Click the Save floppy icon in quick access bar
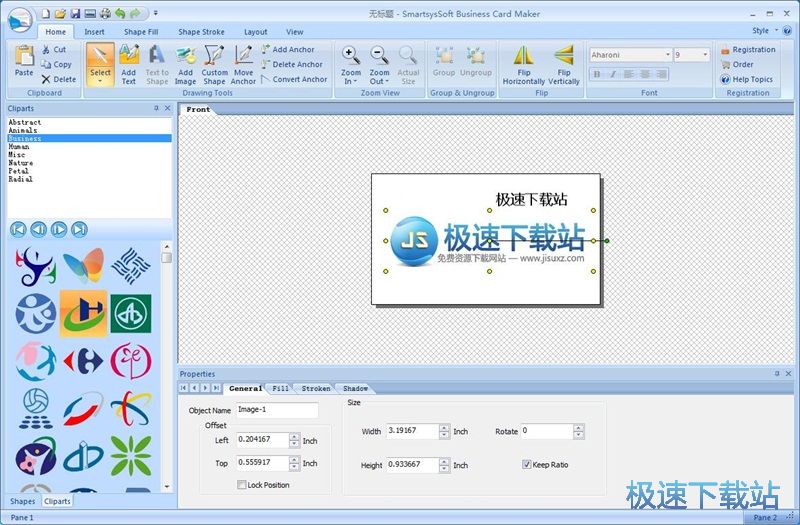The height and width of the screenshot is (525, 800). pyautogui.click(x=76, y=13)
